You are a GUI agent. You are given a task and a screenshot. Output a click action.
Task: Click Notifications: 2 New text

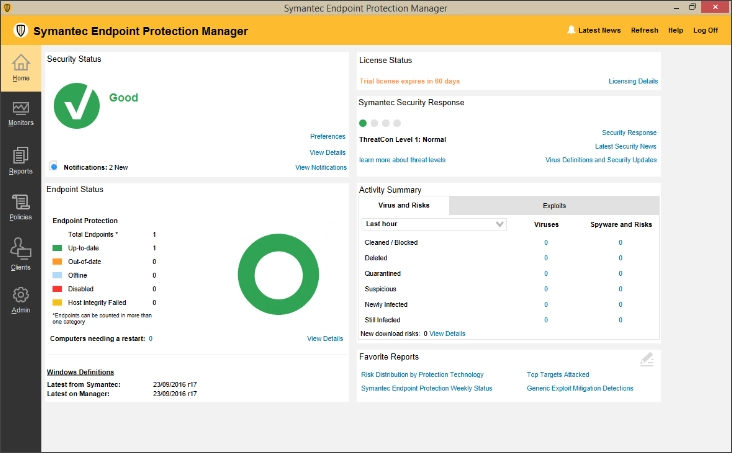pos(96,167)
